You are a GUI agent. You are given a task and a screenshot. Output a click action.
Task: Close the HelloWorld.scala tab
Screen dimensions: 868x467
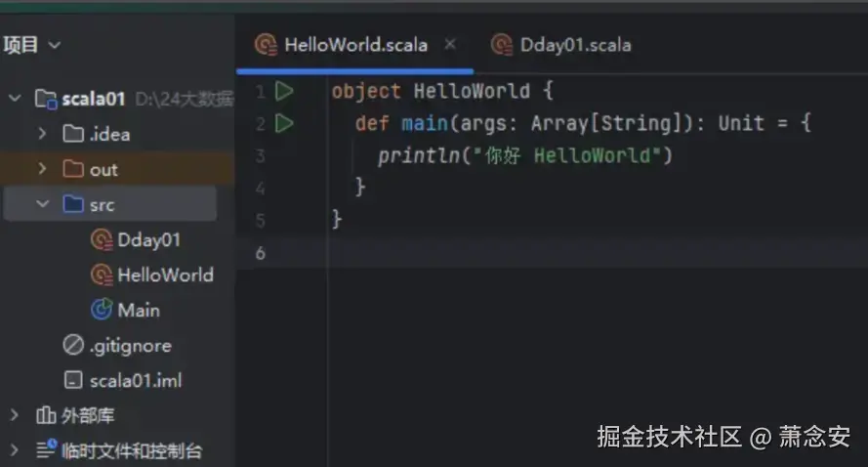[x=450, y=44]
